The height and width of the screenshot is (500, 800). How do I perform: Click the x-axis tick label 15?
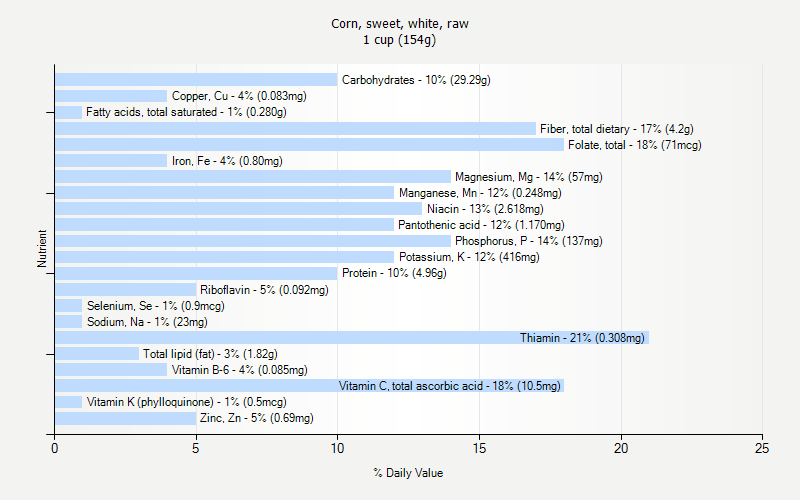(479, 448)
